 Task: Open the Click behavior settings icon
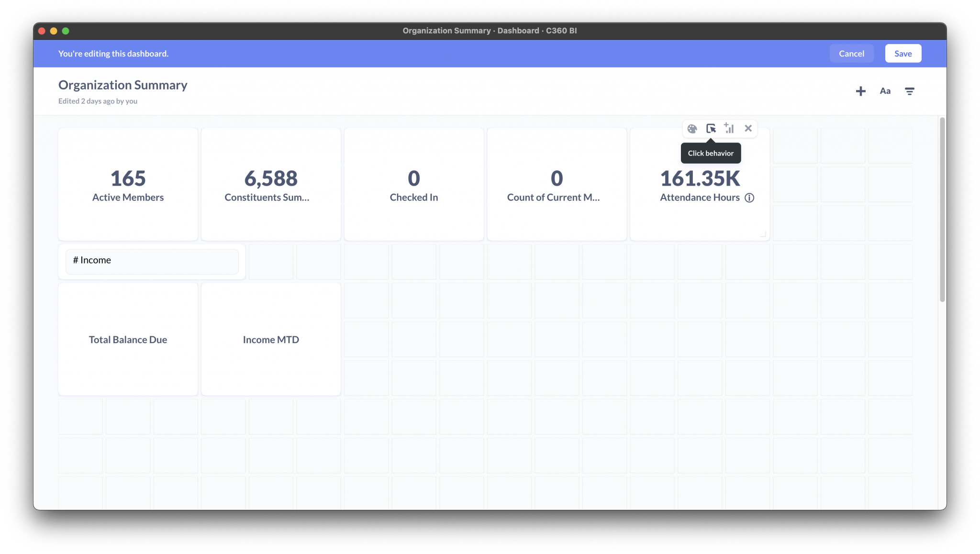coord(711,128)
